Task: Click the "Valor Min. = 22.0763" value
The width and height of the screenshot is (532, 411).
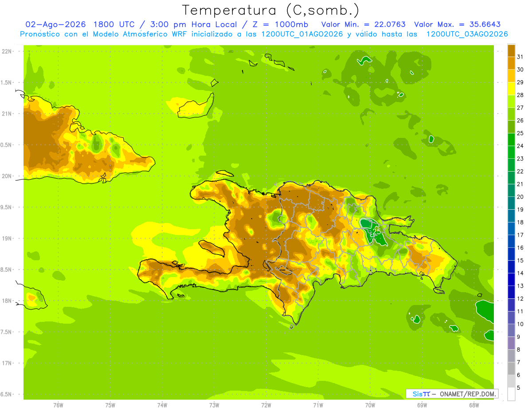Action: tap(363, 24)
